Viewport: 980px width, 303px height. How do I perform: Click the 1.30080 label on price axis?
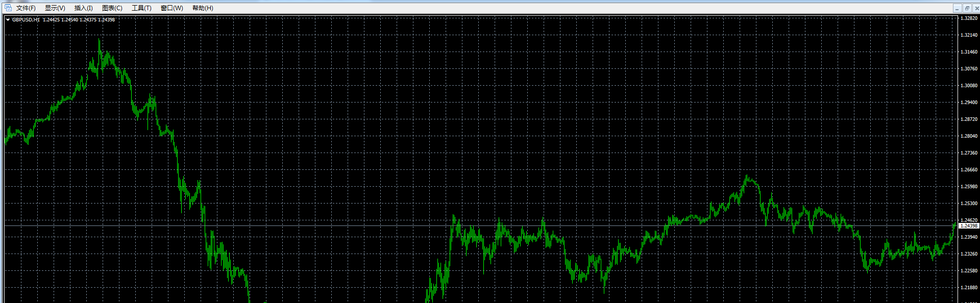[969, 86]
